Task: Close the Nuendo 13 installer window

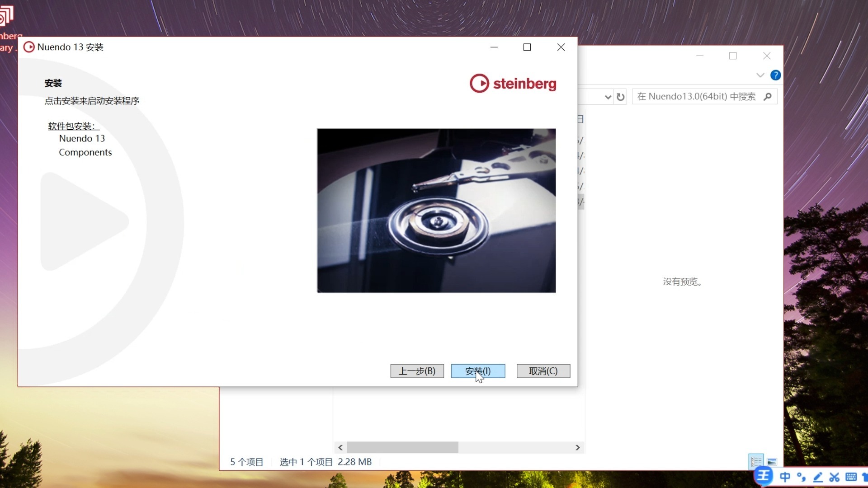Action: coord(561,47)
